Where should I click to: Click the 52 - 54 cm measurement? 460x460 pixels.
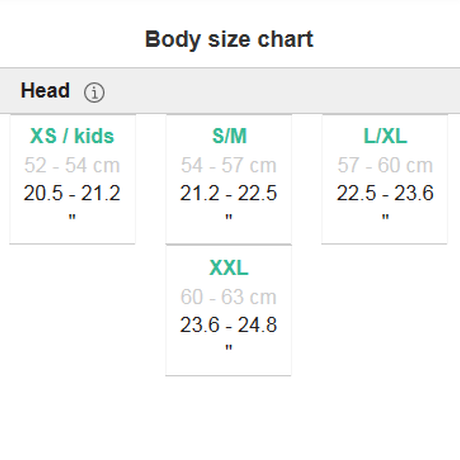coord(72,165)
